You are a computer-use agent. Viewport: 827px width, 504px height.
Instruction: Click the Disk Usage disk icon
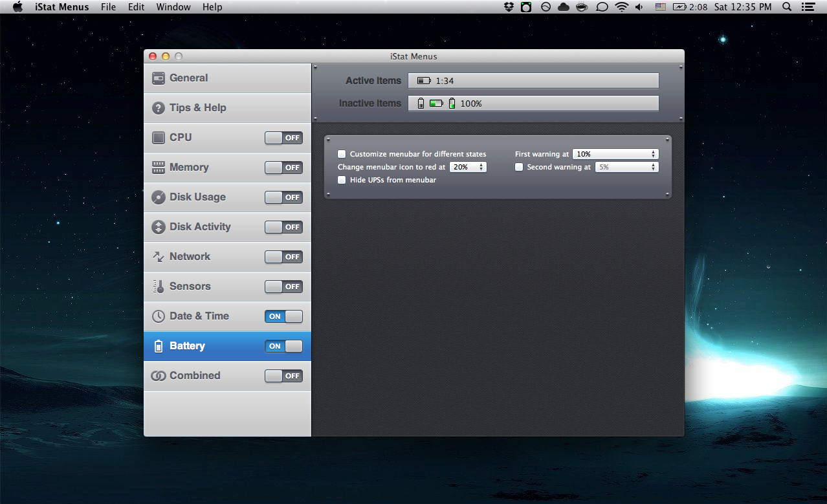[x=159, y=197]
